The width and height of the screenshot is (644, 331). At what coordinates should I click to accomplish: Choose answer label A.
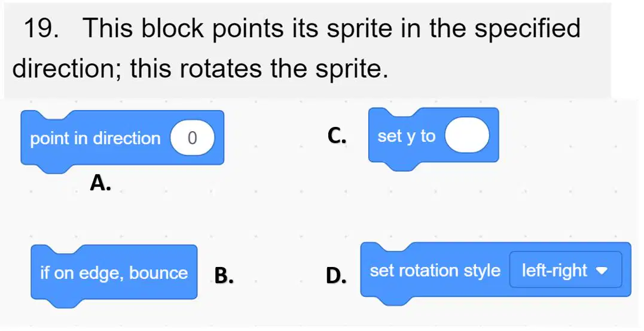pos(100,183)
